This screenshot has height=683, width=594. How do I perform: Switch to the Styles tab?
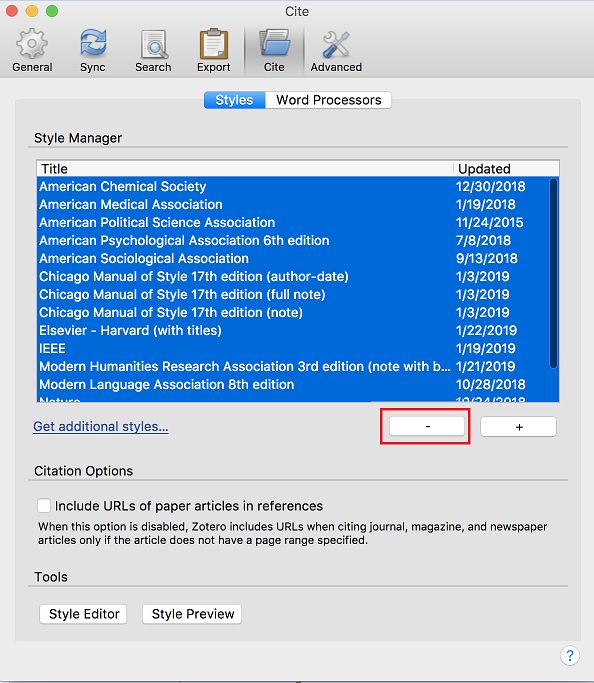(x=234, y=100)
